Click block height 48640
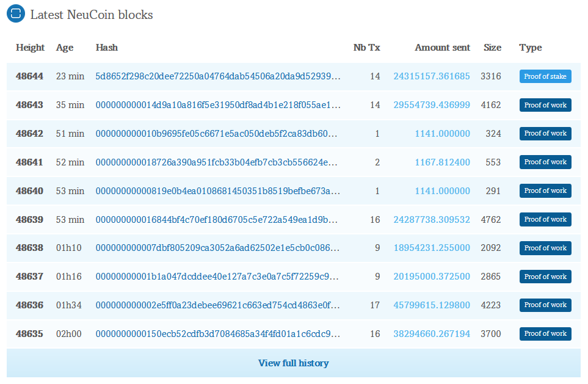Viewport: 588px width, 384px height. pos(30,191)
